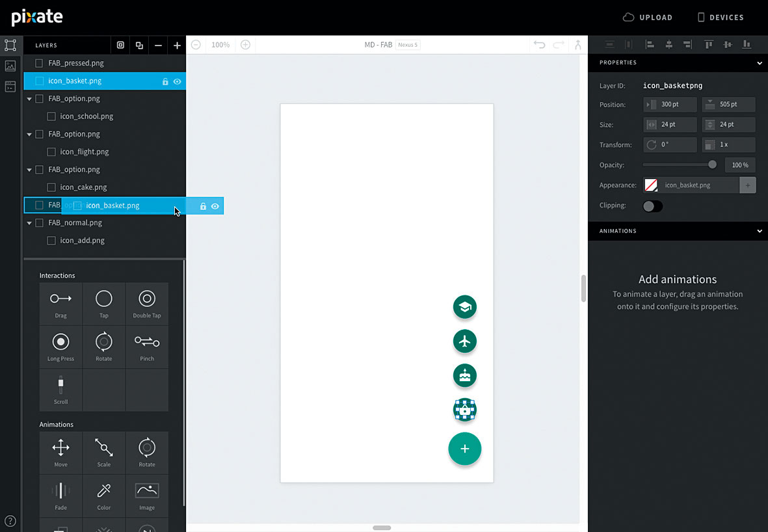Viewport: 768px width, 532px height.
Task: Open the Devices menu
Action: (x=721, y=17)
